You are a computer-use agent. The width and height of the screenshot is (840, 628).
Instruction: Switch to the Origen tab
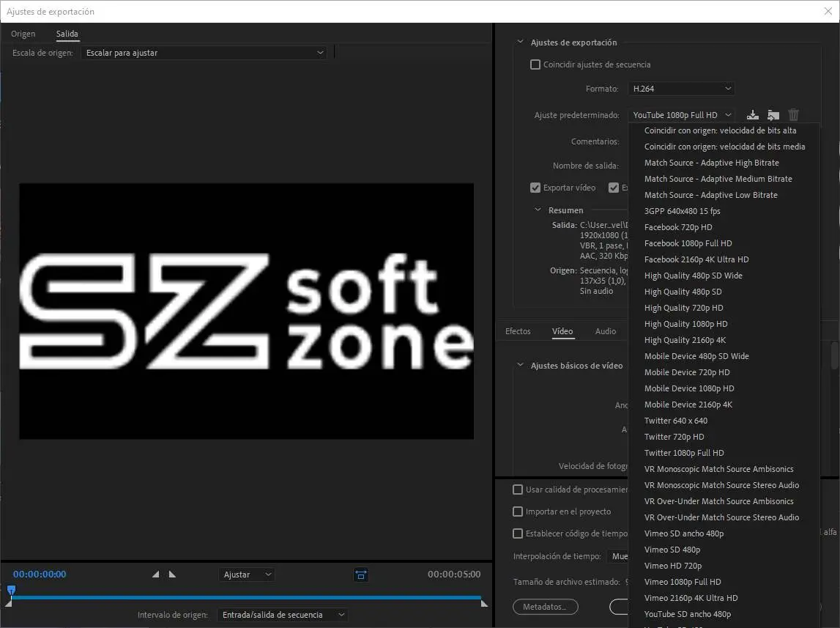click(x=23, y=34)
